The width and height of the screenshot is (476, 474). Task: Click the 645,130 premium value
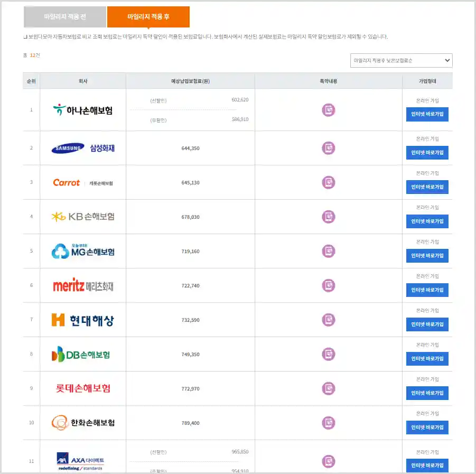coord(190,182)
